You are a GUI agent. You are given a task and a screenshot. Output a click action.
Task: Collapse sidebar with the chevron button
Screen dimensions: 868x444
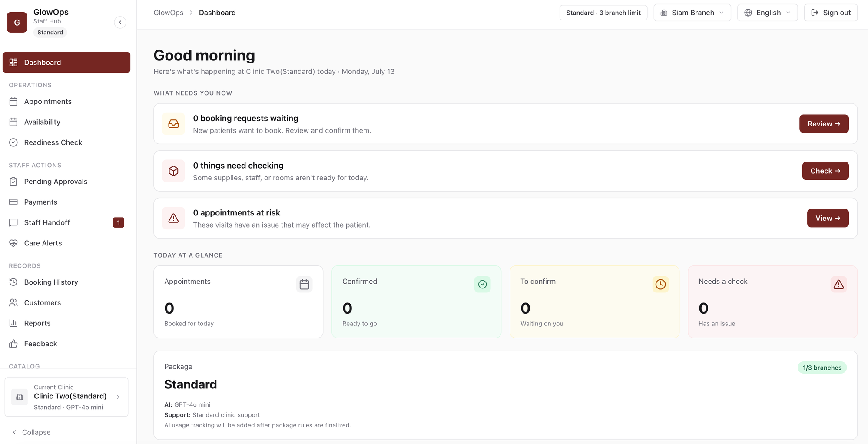[120, 22]
